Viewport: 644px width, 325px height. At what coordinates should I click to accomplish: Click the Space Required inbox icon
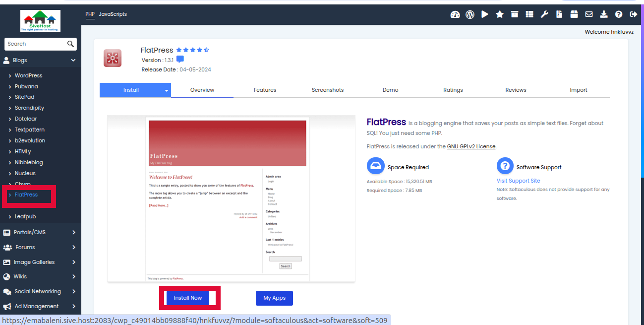coord(375,166)
